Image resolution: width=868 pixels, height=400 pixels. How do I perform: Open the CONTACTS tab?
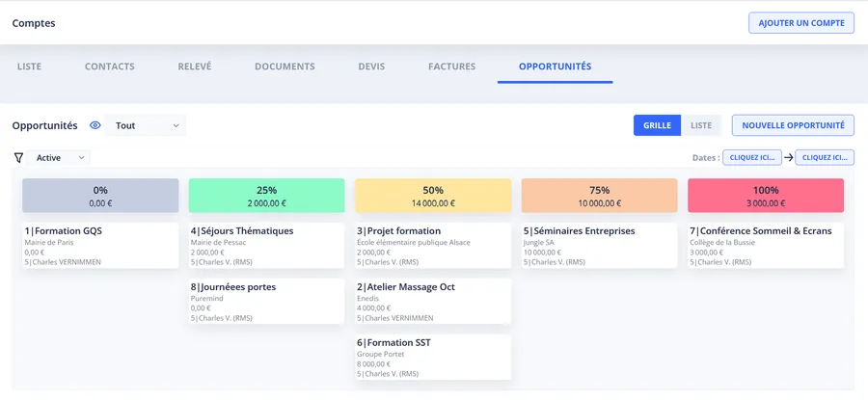(x=110, y=67)
